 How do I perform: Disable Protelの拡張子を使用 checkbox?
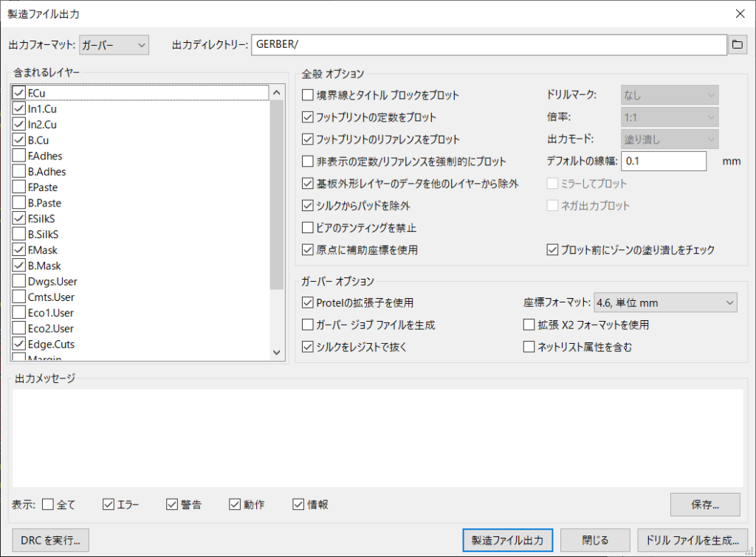[x=308, y=302]
